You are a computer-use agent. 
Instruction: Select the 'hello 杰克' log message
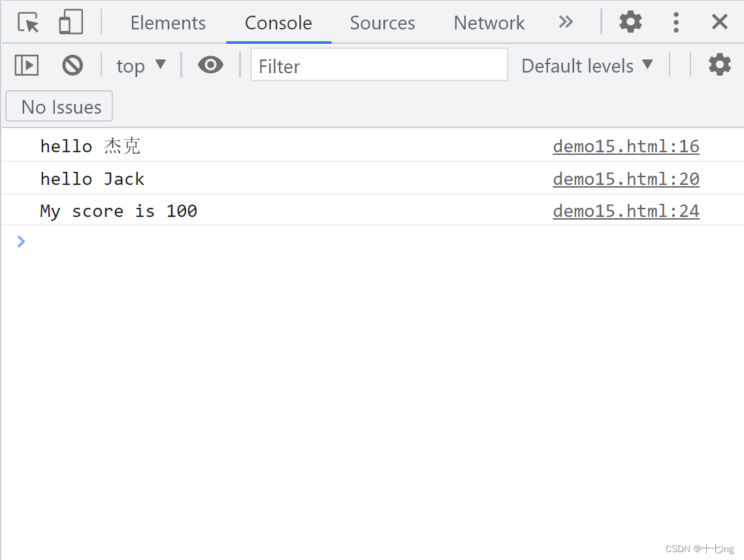coord(90,146)
